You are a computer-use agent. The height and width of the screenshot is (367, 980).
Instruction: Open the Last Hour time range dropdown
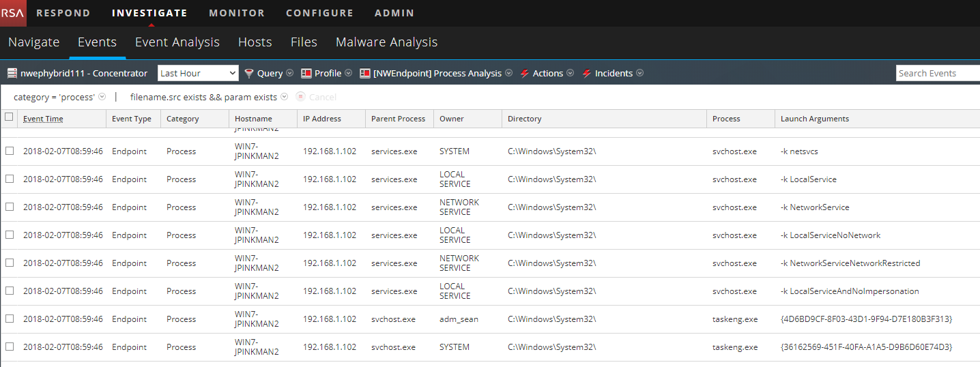coord(198,73)
